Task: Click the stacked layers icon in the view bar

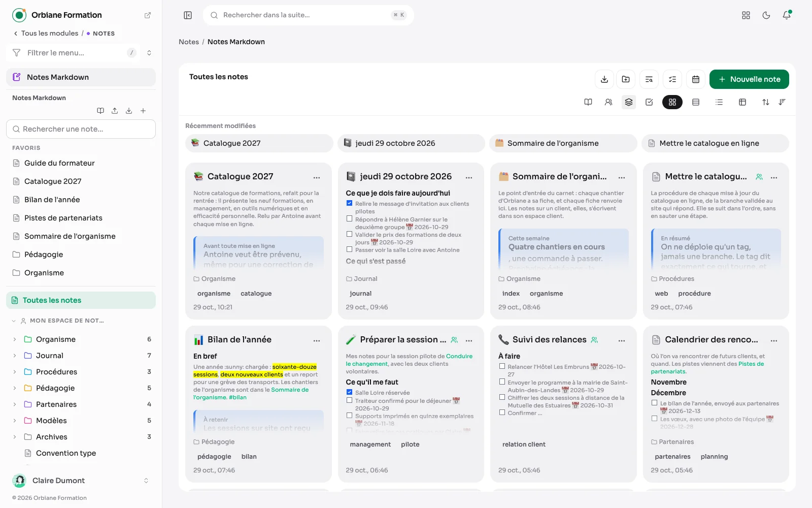Action: (629, 102)
